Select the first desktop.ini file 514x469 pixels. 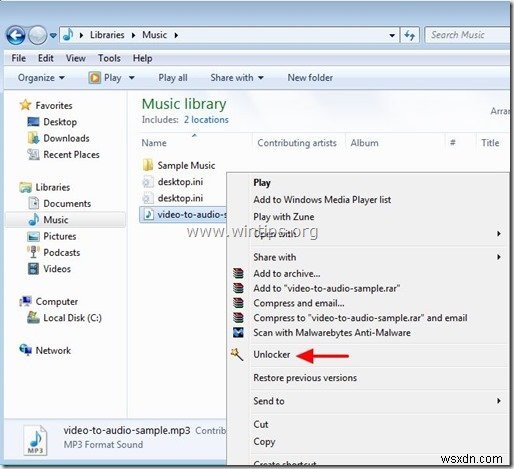pos(180,182)
